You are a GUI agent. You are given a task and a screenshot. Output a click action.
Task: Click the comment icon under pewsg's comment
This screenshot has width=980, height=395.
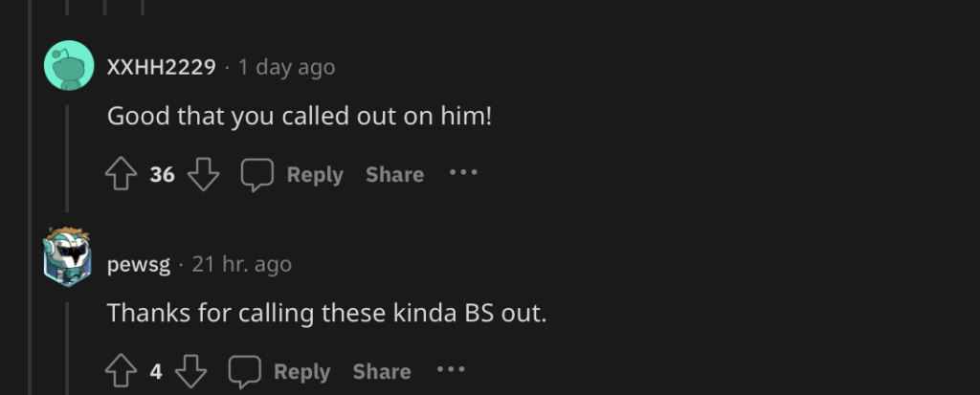[x=244, y=371]
